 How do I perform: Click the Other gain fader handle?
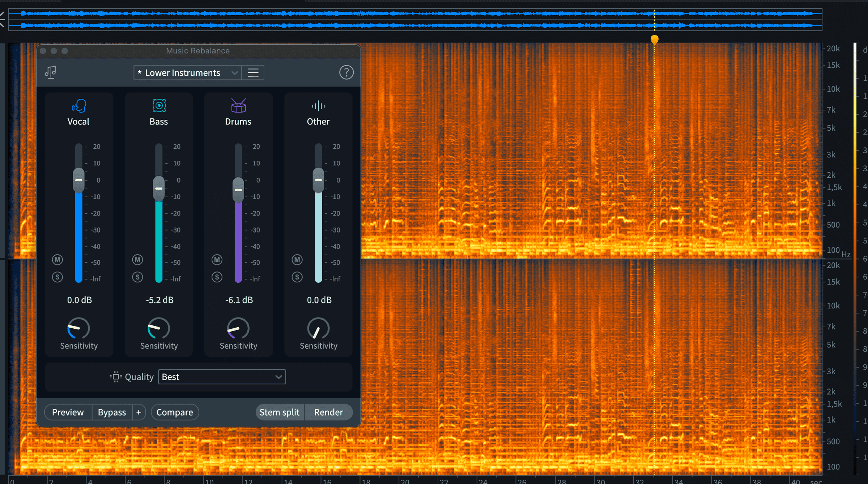318,180
